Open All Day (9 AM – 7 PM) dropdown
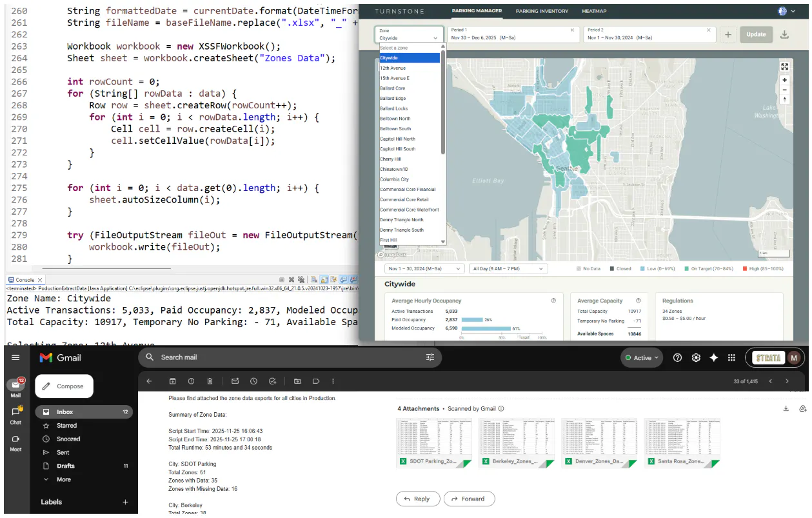 pos(508,268)
